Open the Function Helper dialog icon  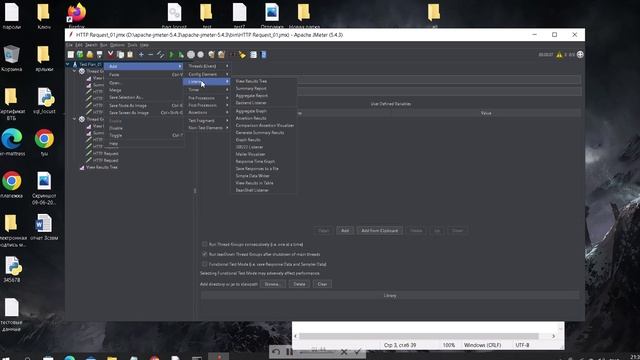pyautogui.click(x=253, y=55)
